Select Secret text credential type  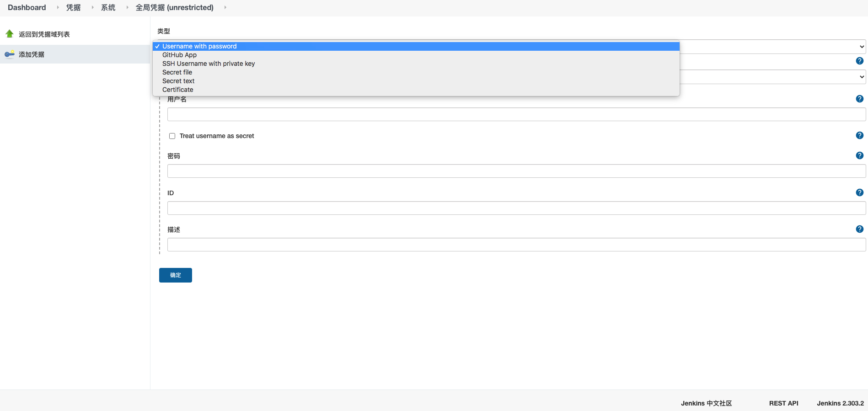click(x=416, y=81)
